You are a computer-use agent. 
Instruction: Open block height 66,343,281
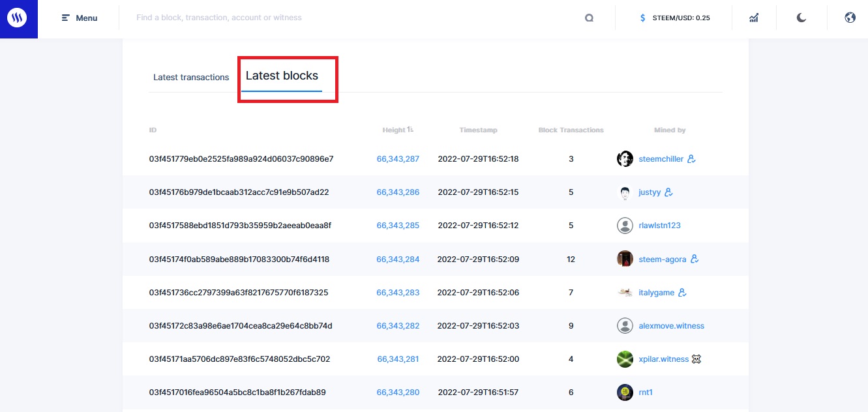[x=398, y=359]
